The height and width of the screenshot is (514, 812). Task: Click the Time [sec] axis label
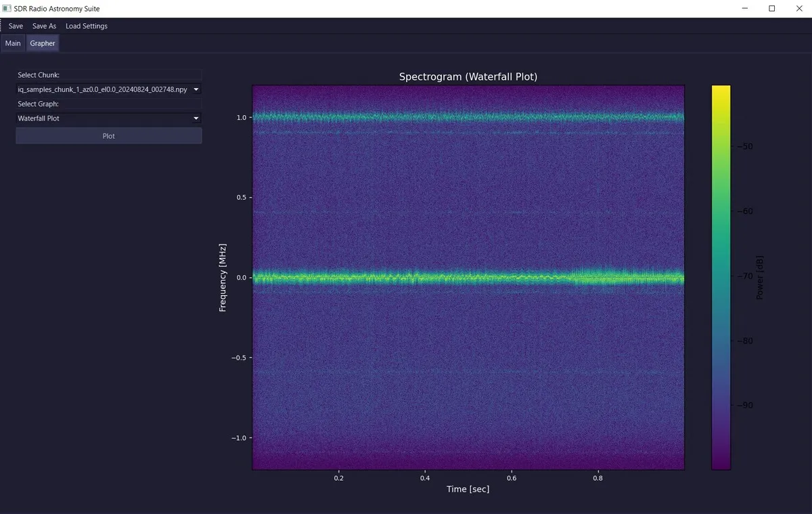click(468, 489)
